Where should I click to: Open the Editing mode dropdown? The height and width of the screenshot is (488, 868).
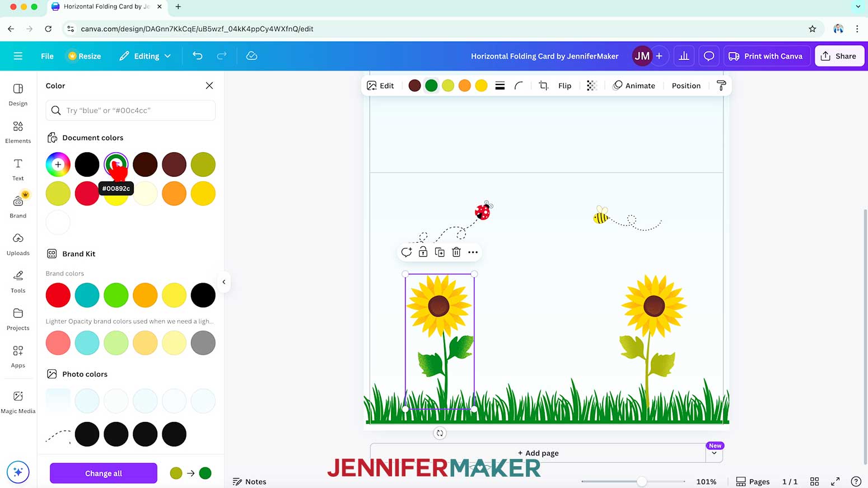tap(145, 56)
